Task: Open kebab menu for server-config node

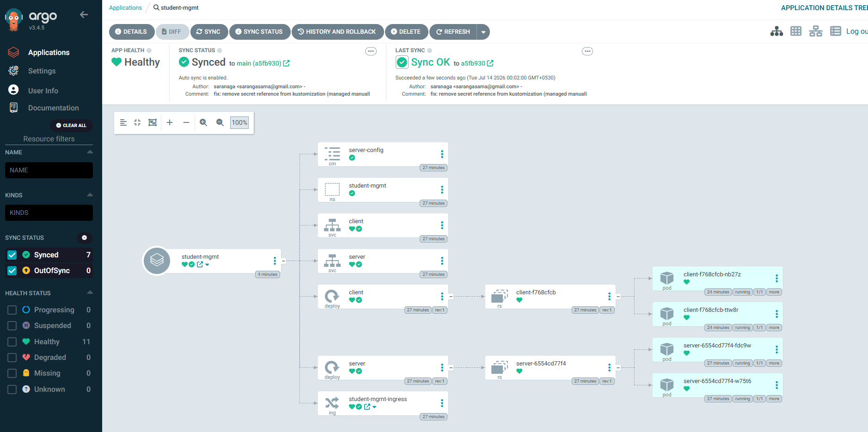Action: (x=442, y=154)
